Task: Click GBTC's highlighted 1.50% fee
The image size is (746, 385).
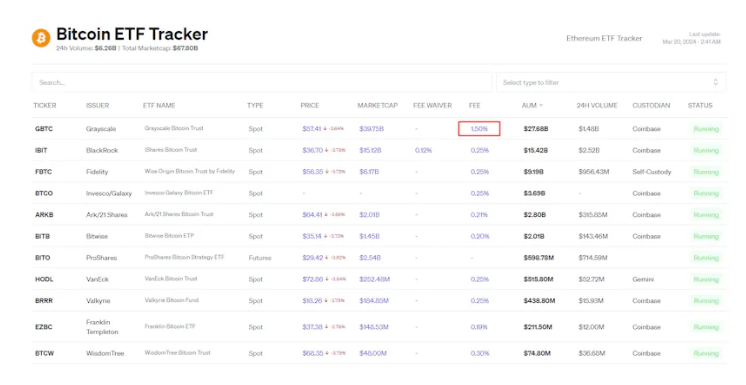Action: pos(479,129)
